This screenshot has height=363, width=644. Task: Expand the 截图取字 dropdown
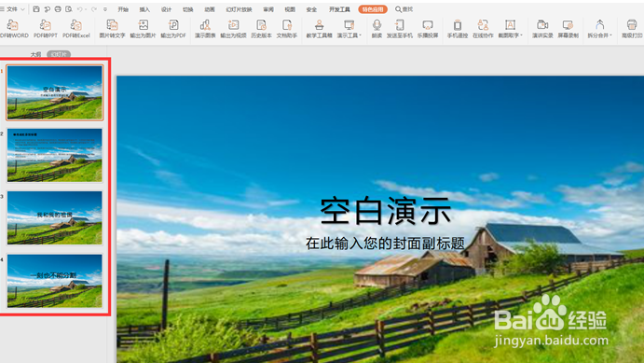(522, 35)
